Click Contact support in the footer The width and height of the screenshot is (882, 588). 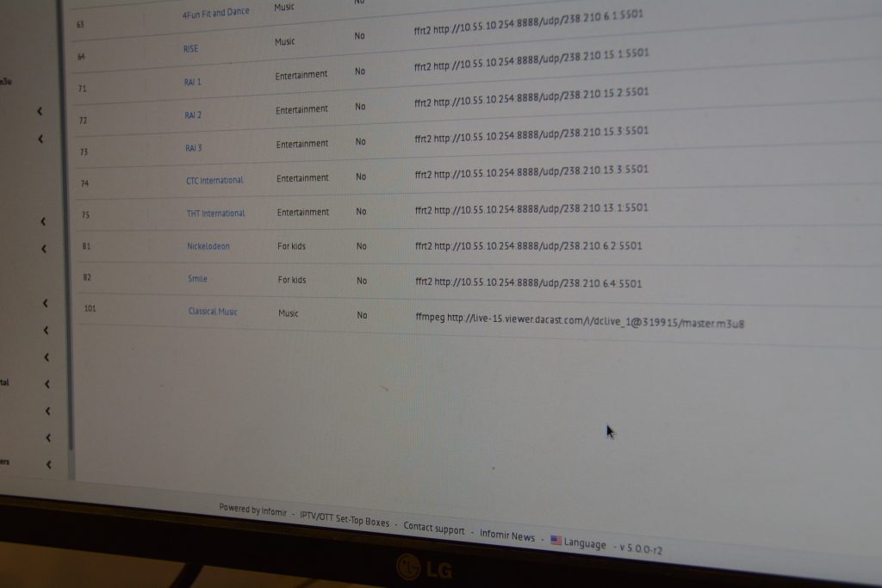coord(433,529)
